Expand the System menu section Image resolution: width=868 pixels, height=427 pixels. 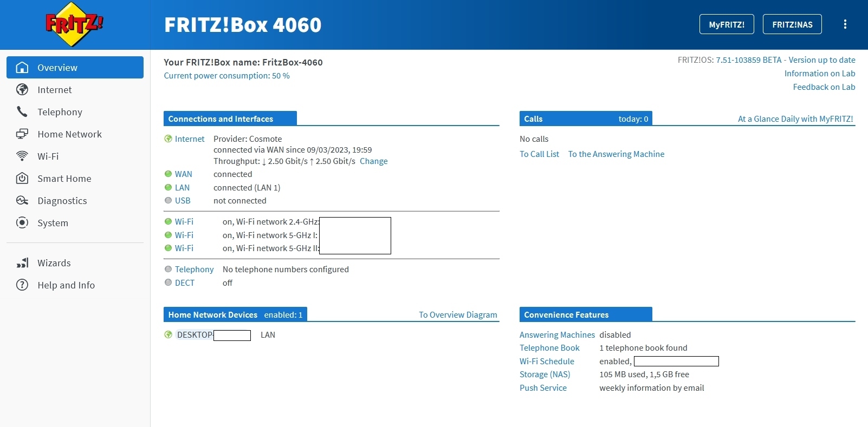click(75, 223)
